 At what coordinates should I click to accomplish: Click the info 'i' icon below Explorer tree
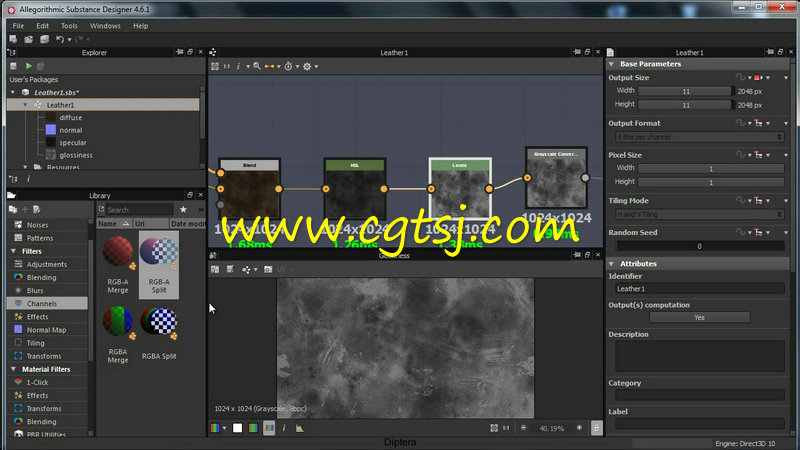[28, 179]
